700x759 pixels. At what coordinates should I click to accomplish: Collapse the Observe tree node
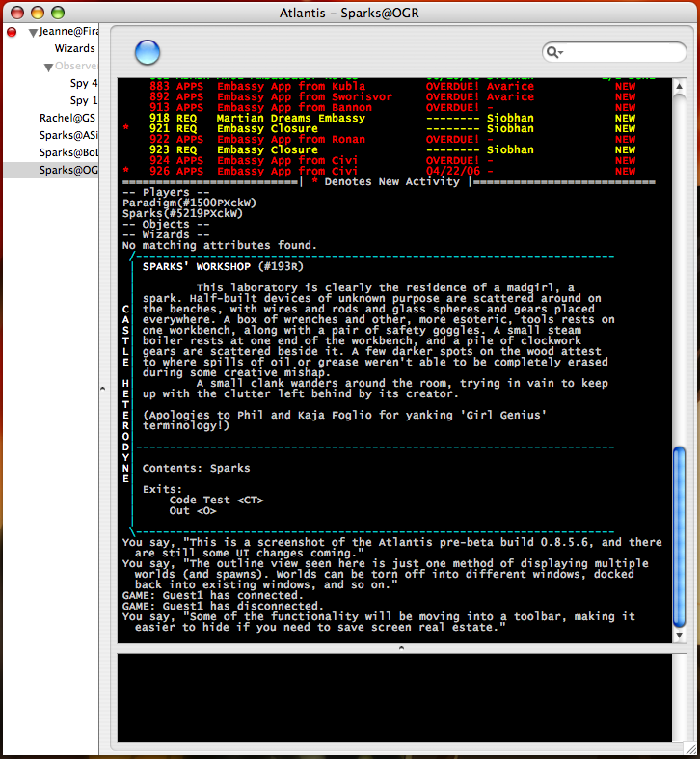[x=48, y=68]
